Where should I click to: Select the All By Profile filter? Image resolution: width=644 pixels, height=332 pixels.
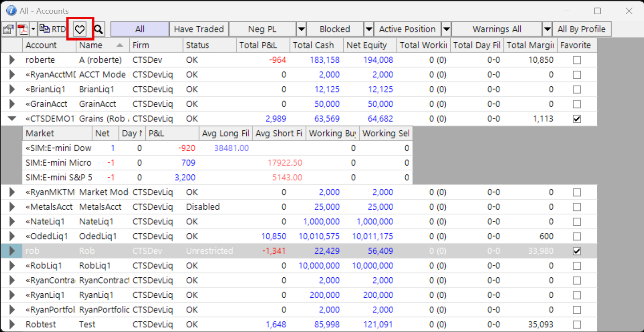[x=582, y=29]
